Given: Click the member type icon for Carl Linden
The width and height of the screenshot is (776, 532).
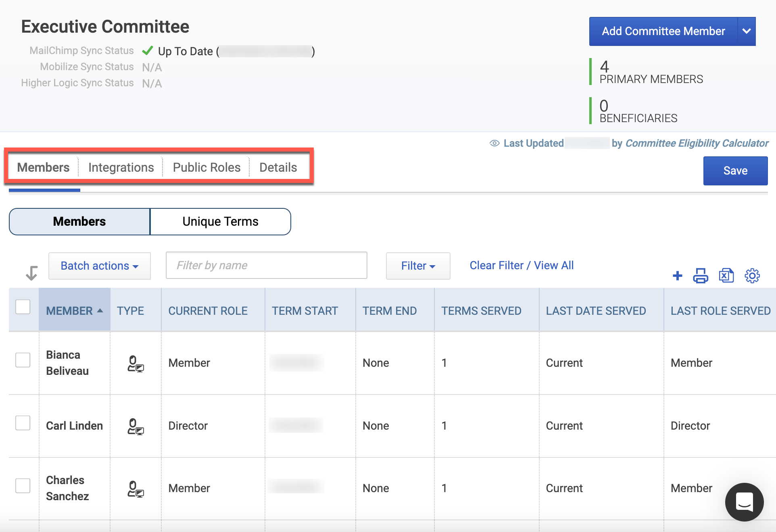Looking at the screenshot, I should coord(136,426).
